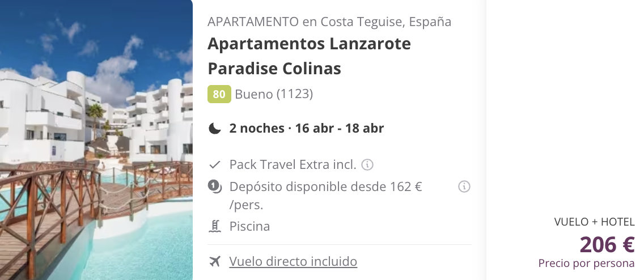This screenshot has height=280, width=644.
Task: Click the Pack Travel Extra info icon
Action: tap(367, 165)
